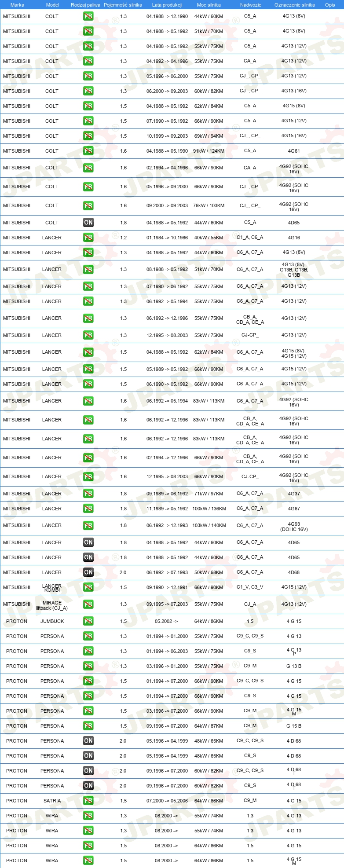Click the 100kW / 136KM power cell
Screen dimensions: 344x868
209,509
